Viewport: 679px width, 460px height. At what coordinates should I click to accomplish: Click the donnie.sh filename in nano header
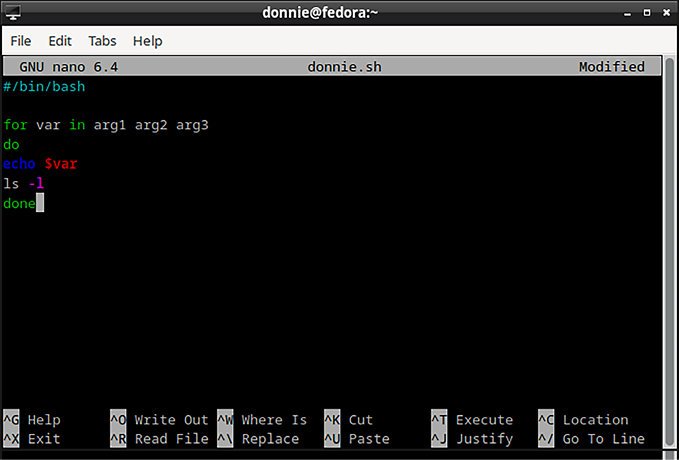coord(345,67)
